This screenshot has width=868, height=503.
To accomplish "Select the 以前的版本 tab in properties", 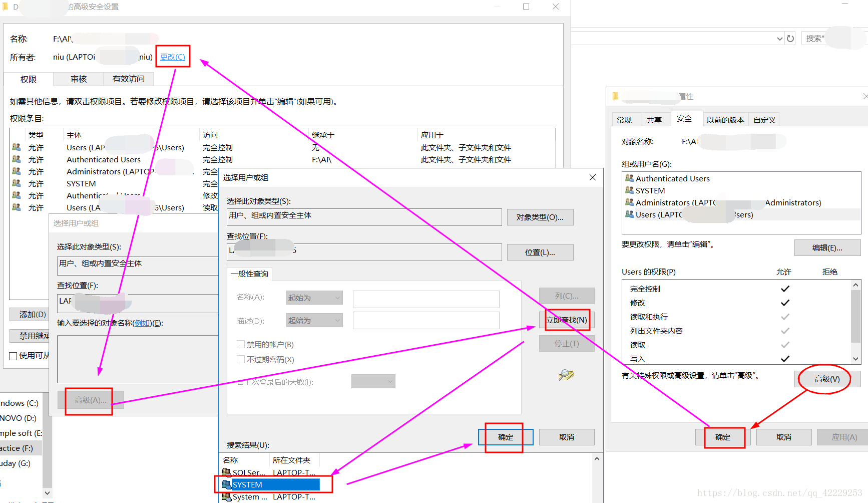I will (x=725, y=119).
